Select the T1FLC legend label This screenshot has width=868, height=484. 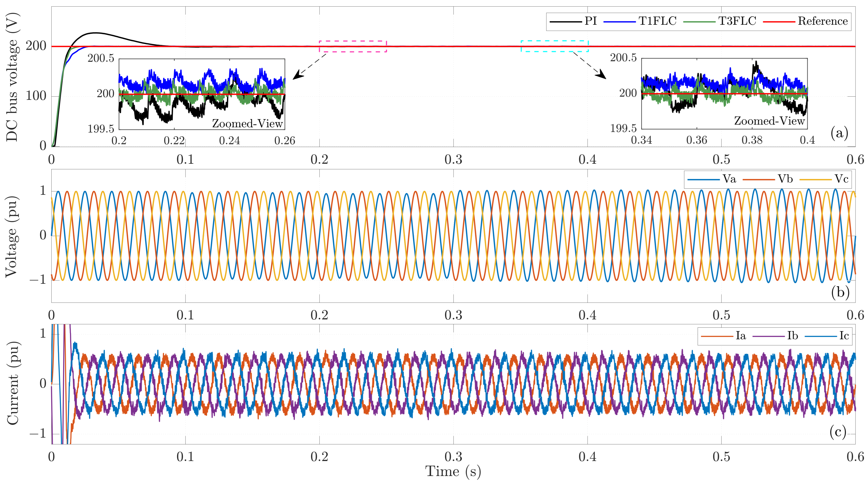click(x=657, y=21)
